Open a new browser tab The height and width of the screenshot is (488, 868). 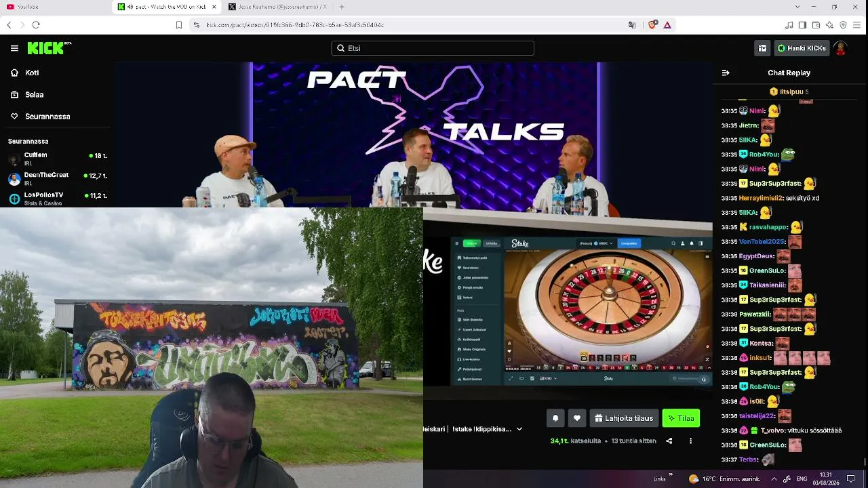click(x=342, y=7)
